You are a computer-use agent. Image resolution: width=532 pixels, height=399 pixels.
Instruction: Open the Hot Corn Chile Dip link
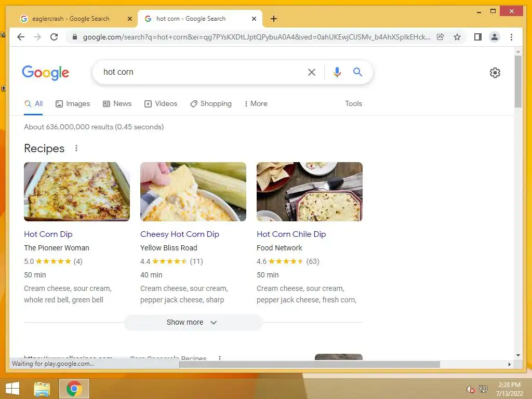pos(291,234)
